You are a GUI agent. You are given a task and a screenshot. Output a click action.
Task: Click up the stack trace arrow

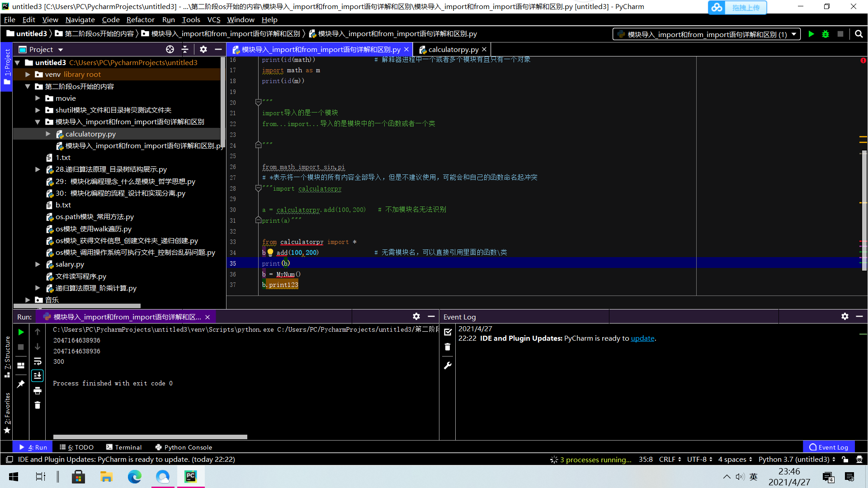[38, 332]
